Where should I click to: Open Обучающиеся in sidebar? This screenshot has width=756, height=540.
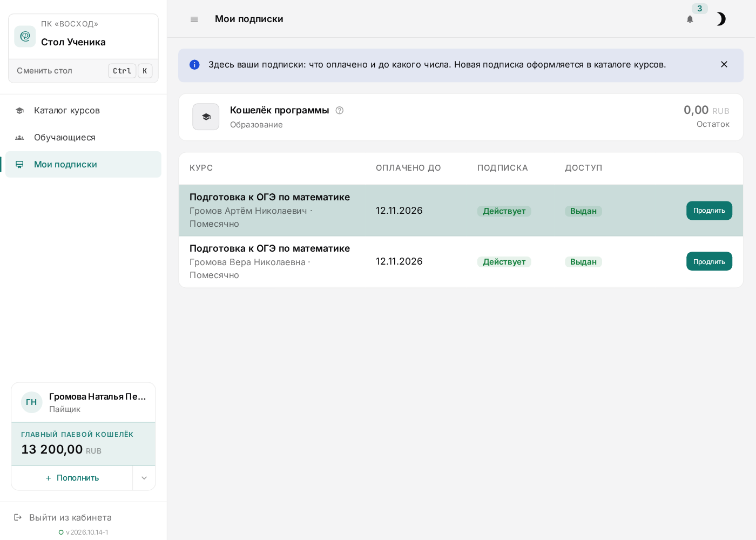tap(83, 137)
